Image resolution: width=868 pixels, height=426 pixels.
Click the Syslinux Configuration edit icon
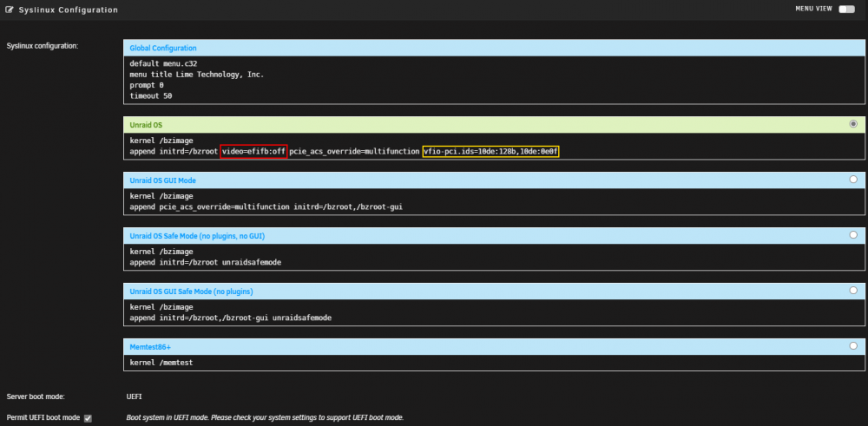pos(10,10)
